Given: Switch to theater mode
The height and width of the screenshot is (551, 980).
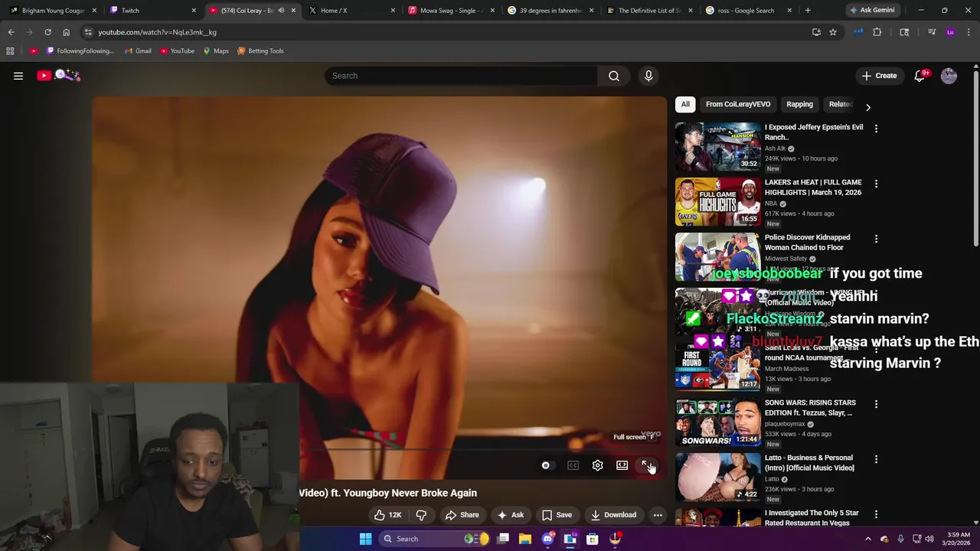Looking at the screenshot, I should [x=622, y=465].
